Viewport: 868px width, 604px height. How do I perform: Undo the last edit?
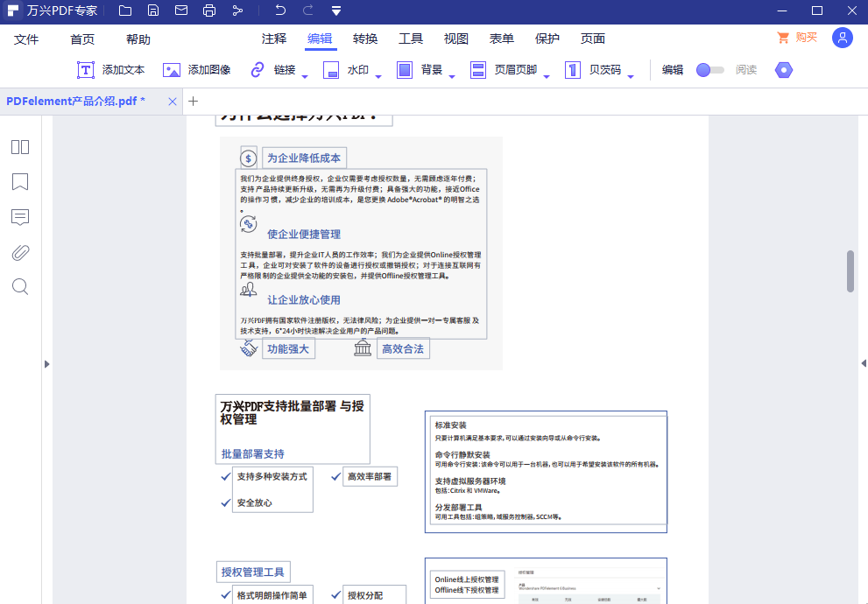click(279, 11)
